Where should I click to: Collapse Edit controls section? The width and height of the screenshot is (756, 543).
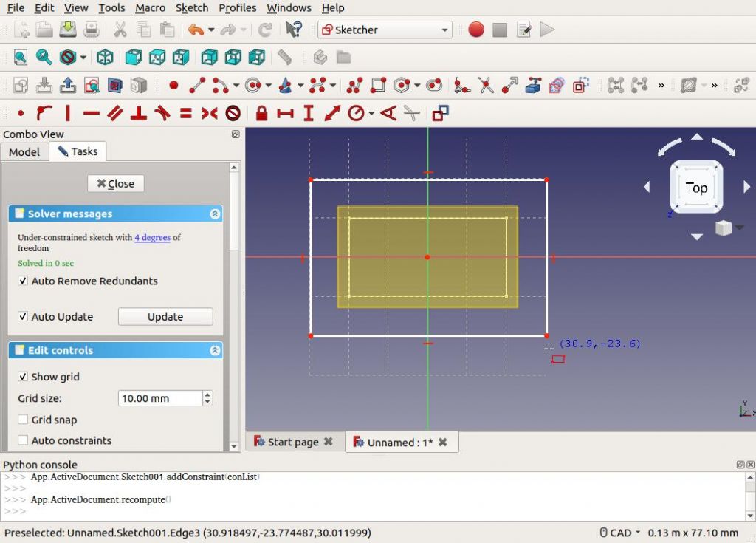(x=215, y=350)
